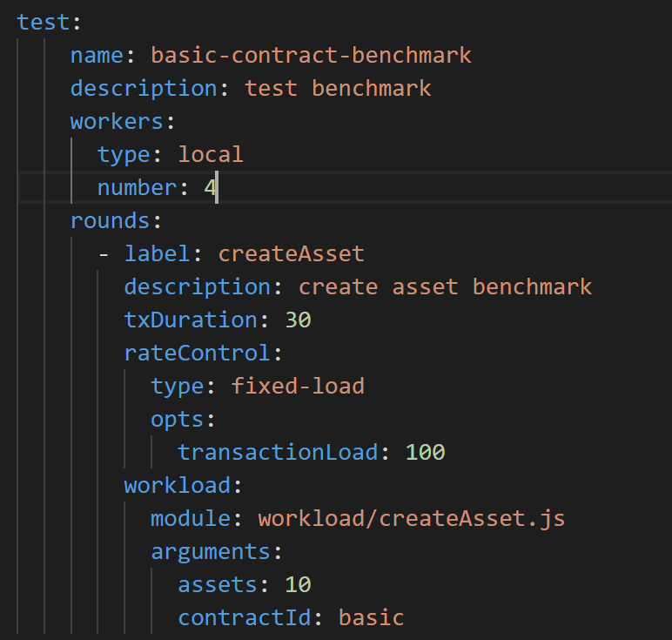Viewport: 672px width, 640px height.
Task: Click the 'number' key
Action: coord(138,188)
